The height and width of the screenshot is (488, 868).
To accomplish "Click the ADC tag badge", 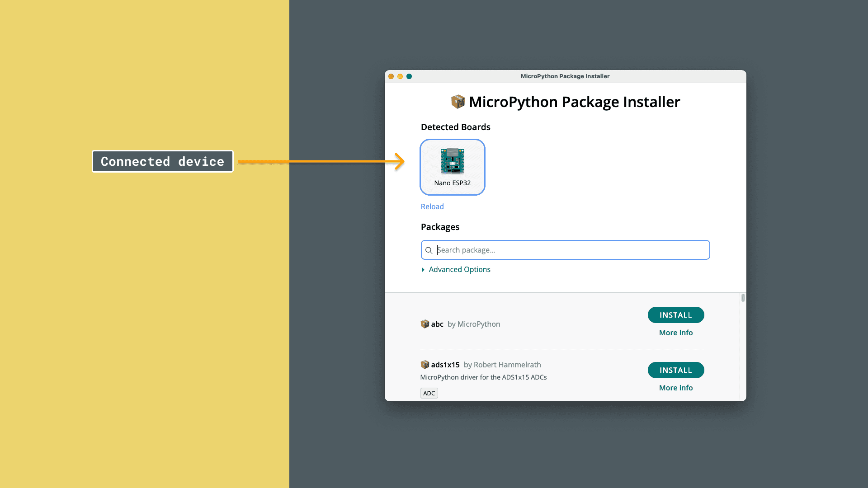I will [x=429, y=393].
